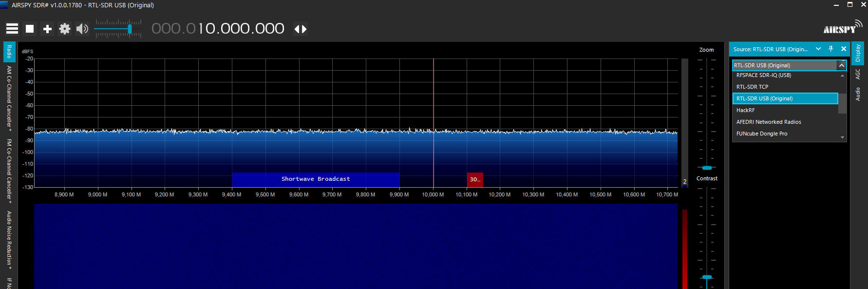Open FM Co-Channel Canceller side tab

click(9, 171)
